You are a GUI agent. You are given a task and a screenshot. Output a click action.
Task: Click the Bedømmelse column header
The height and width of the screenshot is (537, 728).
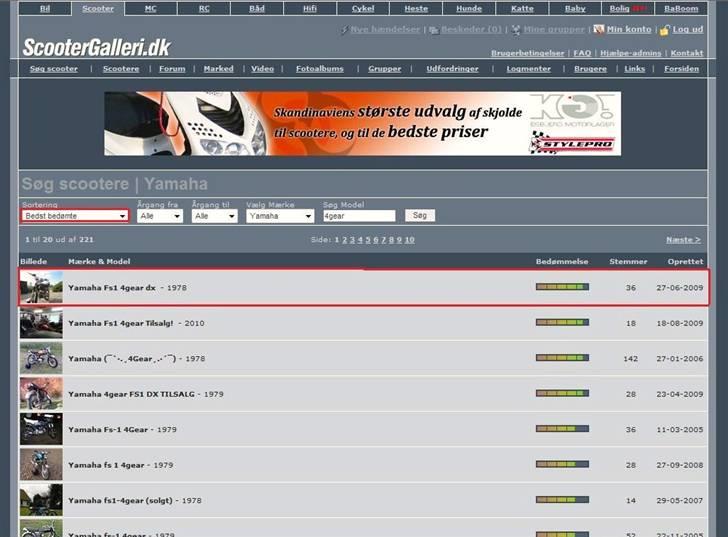coord(562,262)
